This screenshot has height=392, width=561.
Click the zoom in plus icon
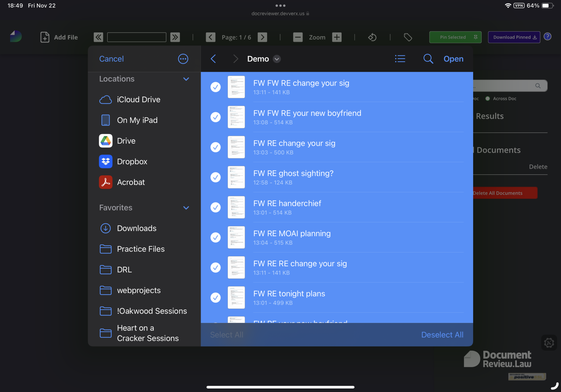[337, 37]
